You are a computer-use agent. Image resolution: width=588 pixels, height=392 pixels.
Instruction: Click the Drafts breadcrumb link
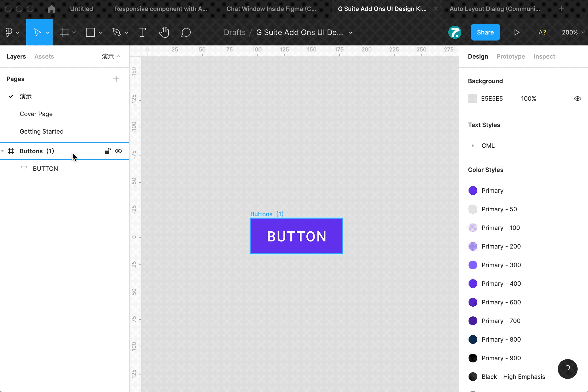point(235,32)
